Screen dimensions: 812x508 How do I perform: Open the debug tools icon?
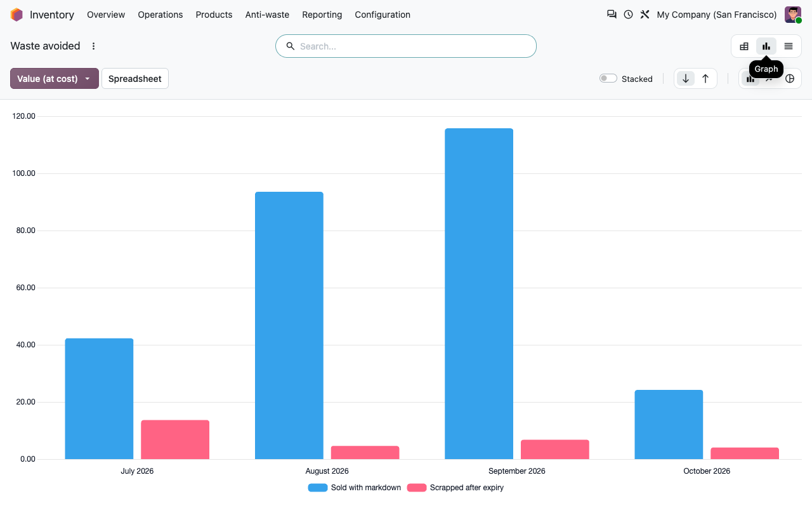645,15
